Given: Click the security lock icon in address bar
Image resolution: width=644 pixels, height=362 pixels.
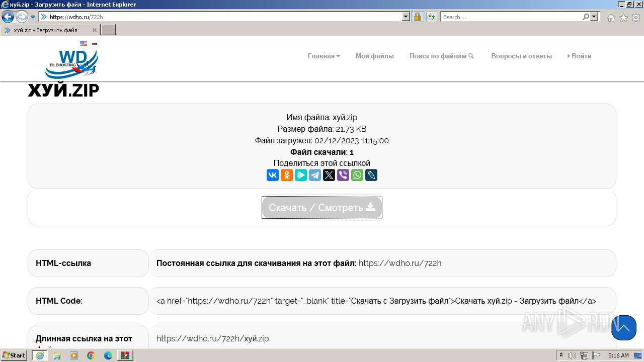Looking at the screenshot, I should (x=417, y=17).
